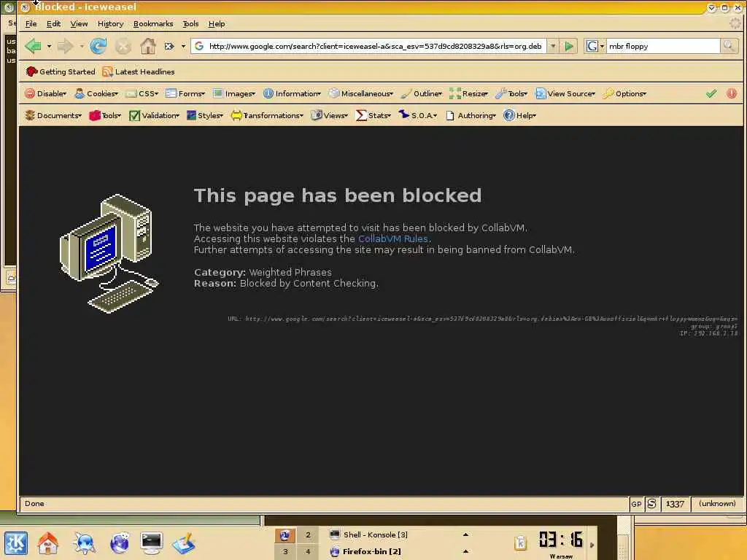Open the Miscellaneous toolbar menu
The image size is (747, 560).
coord(361,94)
